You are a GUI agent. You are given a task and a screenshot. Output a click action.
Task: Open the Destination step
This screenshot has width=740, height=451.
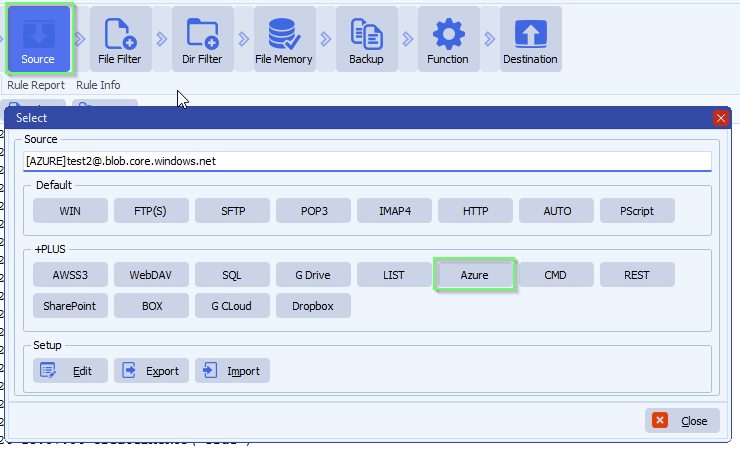pyautogui.click(x=530, y=39)
